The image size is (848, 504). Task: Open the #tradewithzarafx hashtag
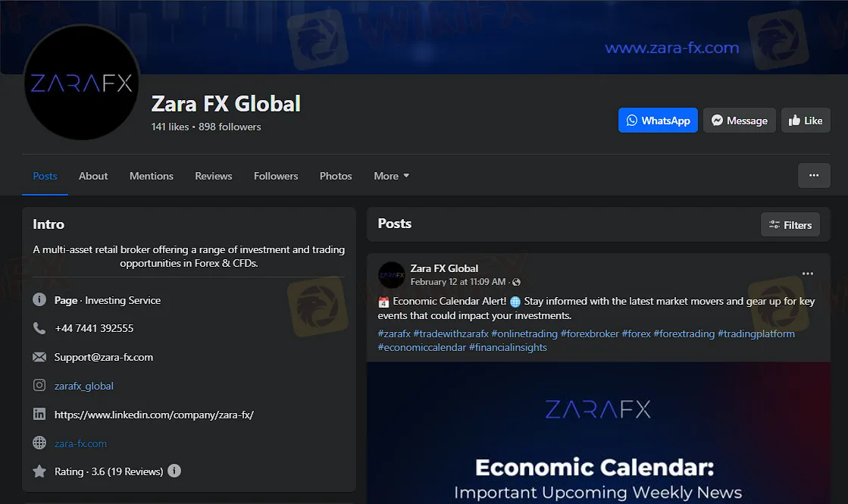(x=451, y=333)
